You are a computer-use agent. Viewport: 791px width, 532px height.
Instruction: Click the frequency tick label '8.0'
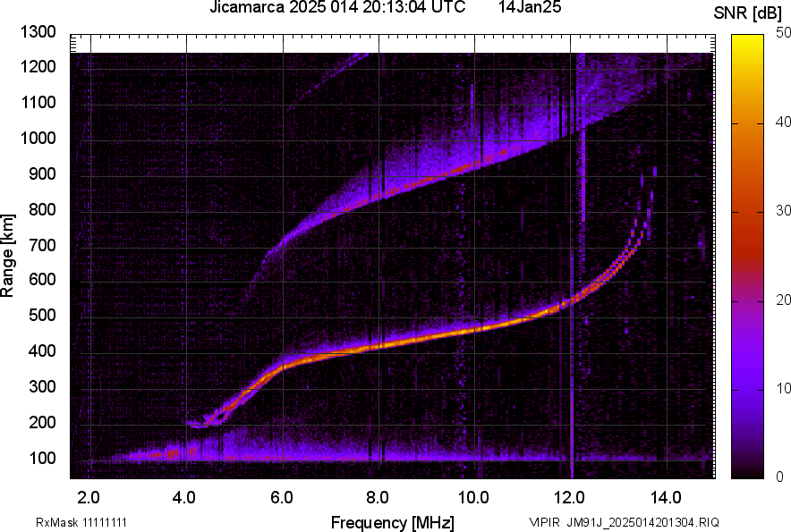pos(377,498)
